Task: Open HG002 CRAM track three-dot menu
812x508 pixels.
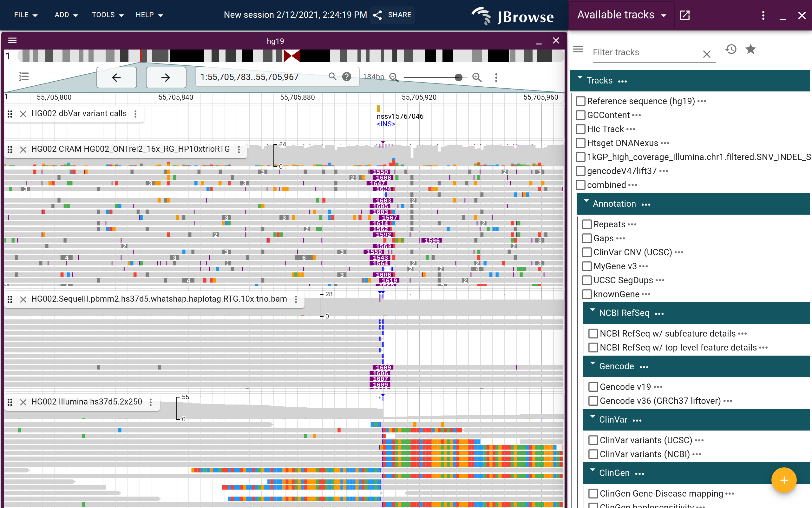Action: coord(239,149)
